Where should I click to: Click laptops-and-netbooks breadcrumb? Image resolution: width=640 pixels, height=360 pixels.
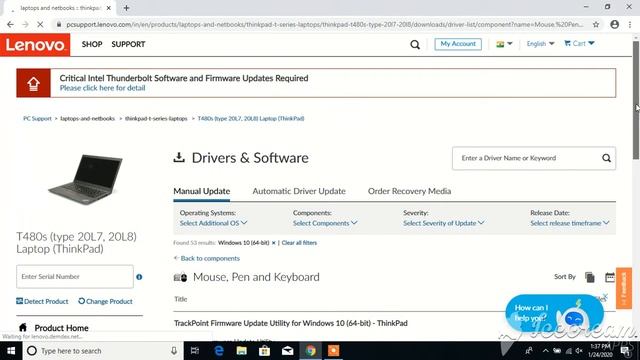(x=87, y=118)
